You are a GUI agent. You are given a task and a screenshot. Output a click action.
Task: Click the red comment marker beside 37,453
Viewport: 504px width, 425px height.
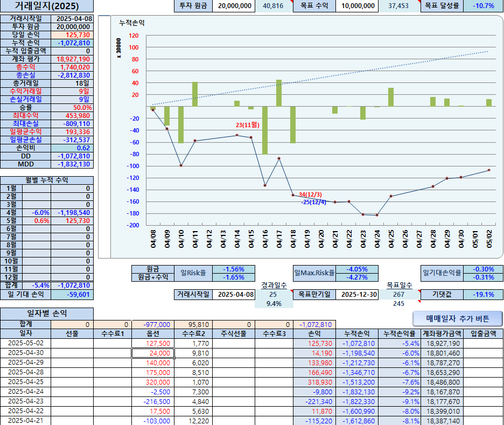419,2
